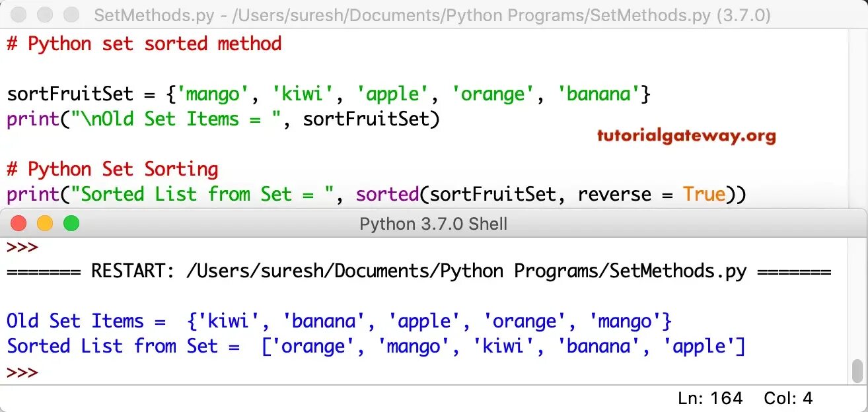
Task: Maximize the Python Shell with green button
Action: click(x=71, y=224)
